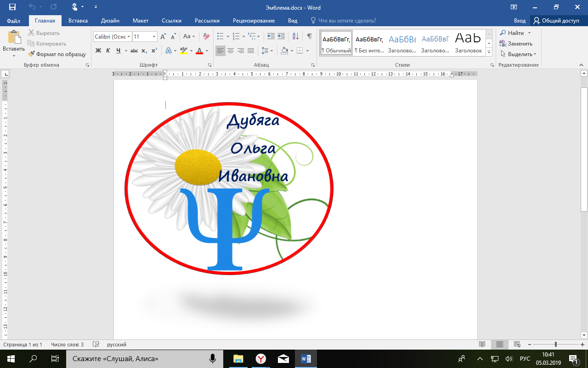
Task: Click the Clear All Formatting eraser icon
Action: (x=206, y=36)
